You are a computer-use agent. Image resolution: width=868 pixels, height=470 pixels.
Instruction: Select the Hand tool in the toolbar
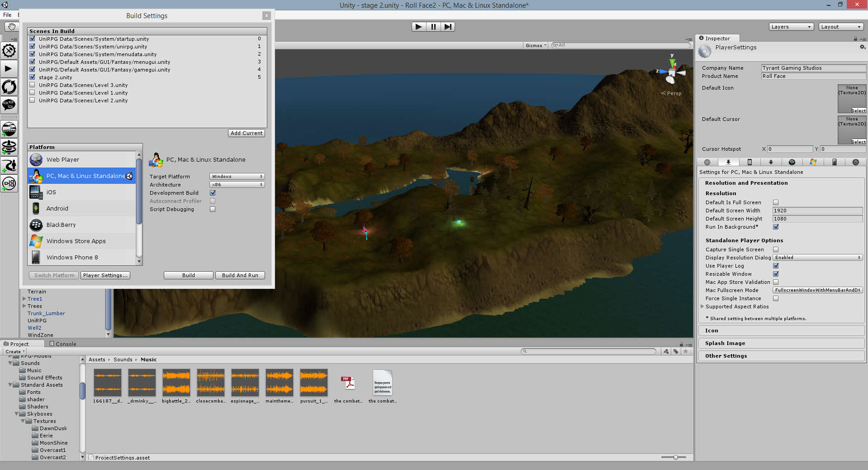tap(11, 27)
